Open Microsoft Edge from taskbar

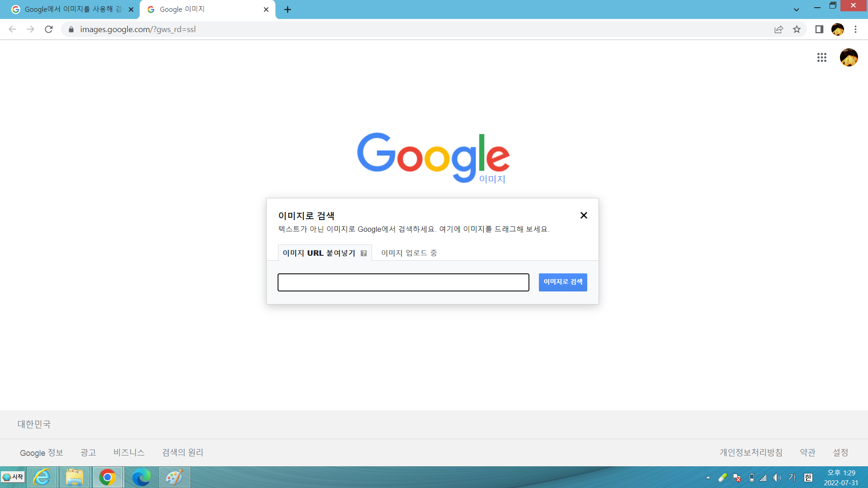point(141,477)
